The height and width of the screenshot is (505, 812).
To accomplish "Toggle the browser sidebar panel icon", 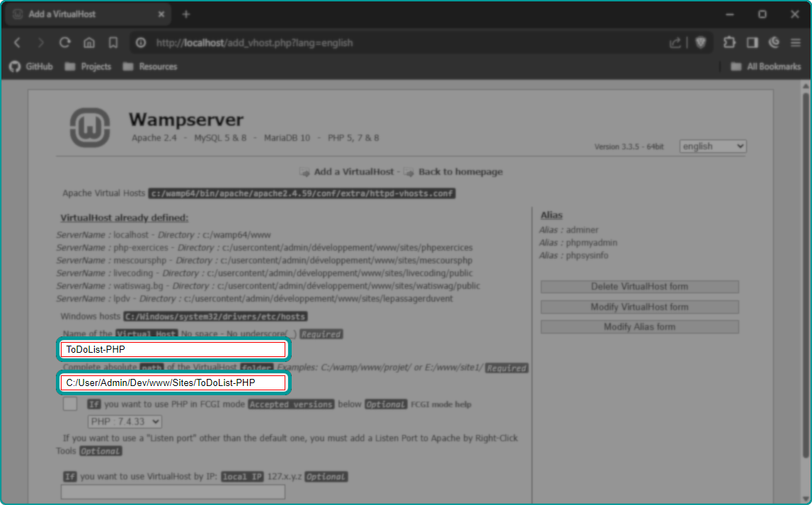I will pyautogui.click(x=752, y=42).
